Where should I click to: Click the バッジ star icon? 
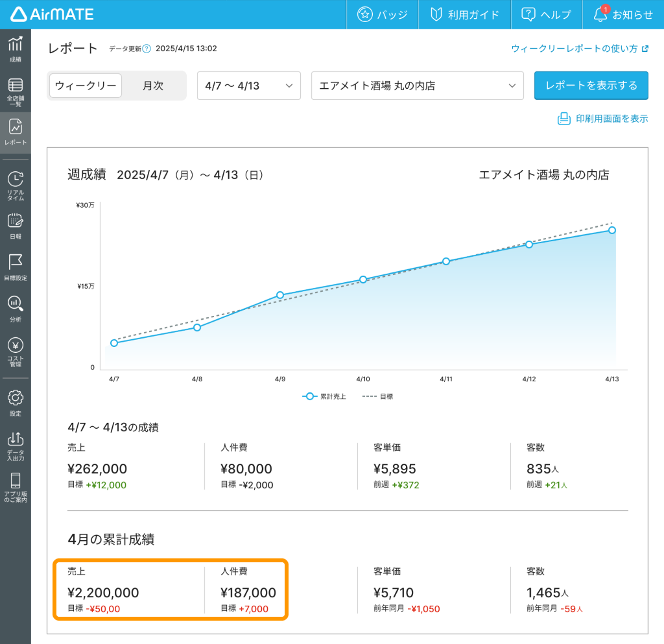(x=364, y=14)
